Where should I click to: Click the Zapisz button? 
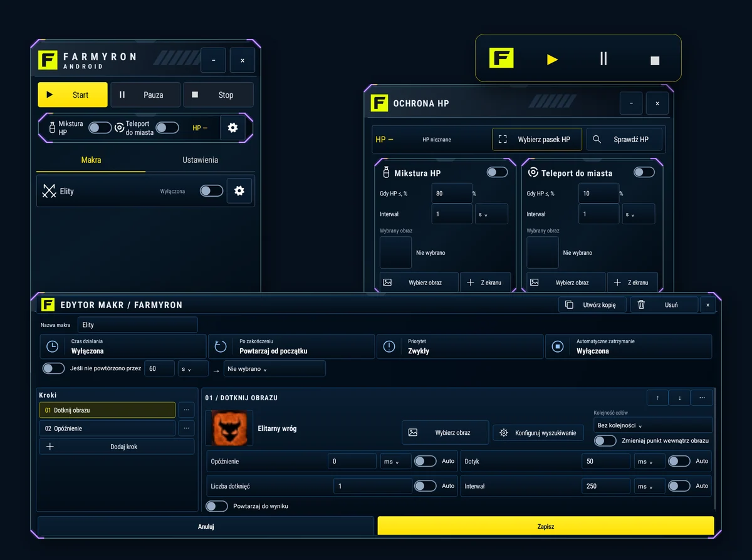[545, 526]
